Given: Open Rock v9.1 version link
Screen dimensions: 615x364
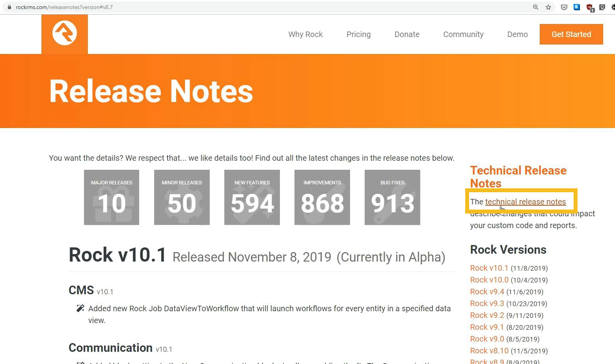Looking at the screenshot, I should point(487,327).
